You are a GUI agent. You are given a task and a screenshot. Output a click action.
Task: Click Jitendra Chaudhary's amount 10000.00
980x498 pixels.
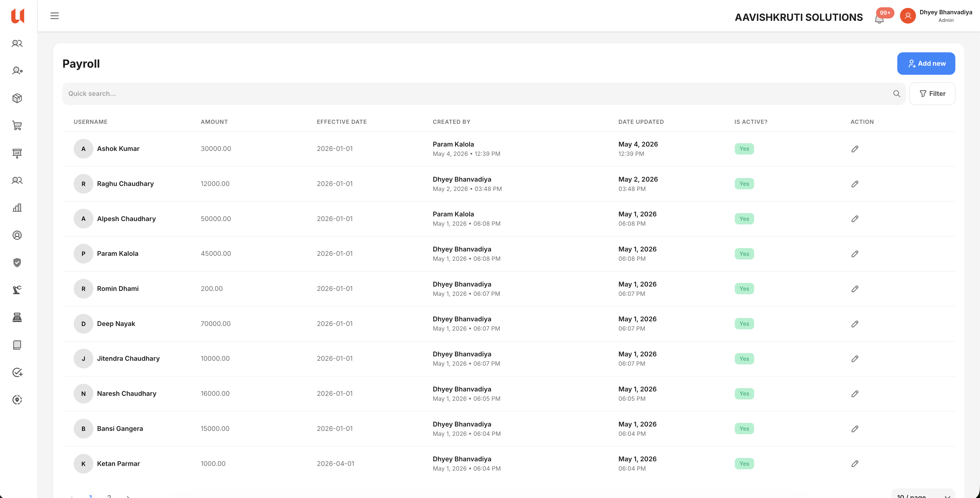[x=215, y=359]
